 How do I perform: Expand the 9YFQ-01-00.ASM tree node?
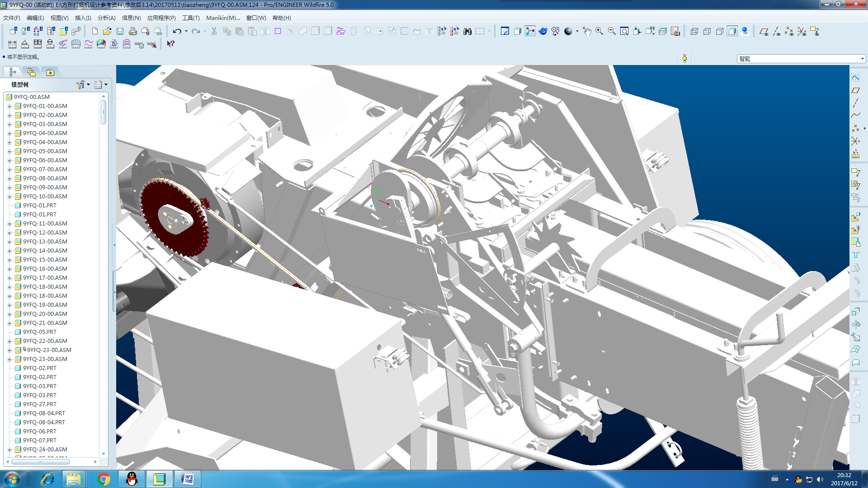click(x=9, y=106)
